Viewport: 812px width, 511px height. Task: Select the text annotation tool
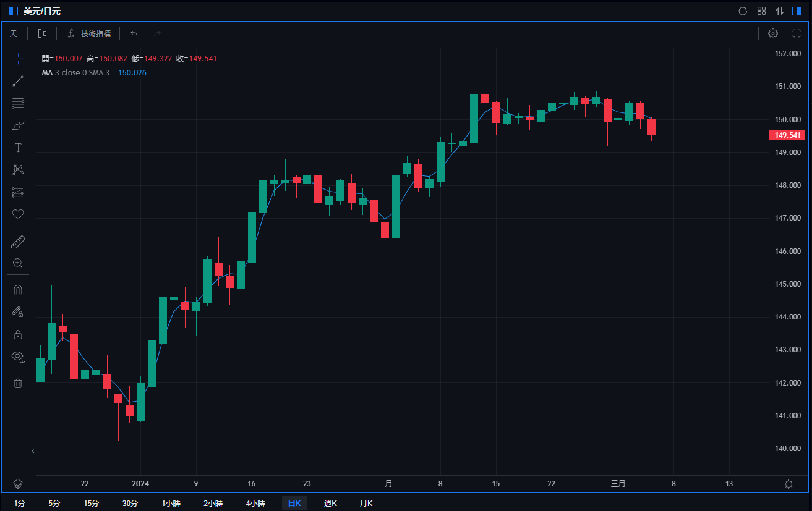pyautogui.click(x=18, y=148)
